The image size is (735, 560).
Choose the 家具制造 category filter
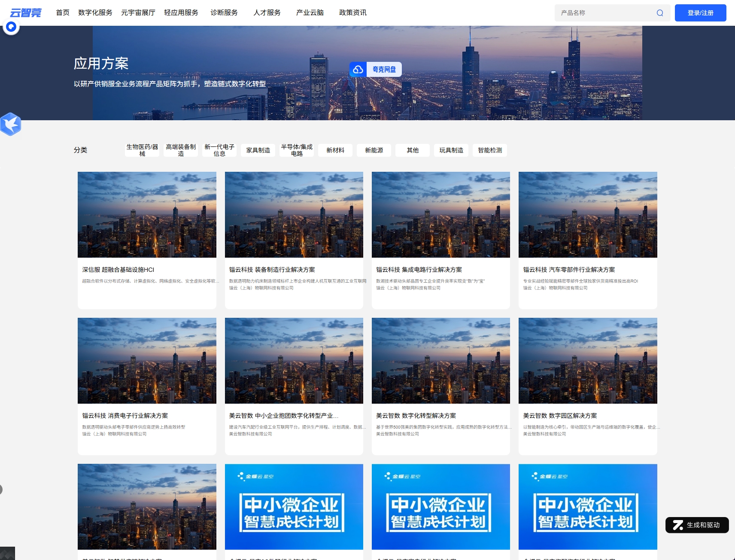coord(258,150)
